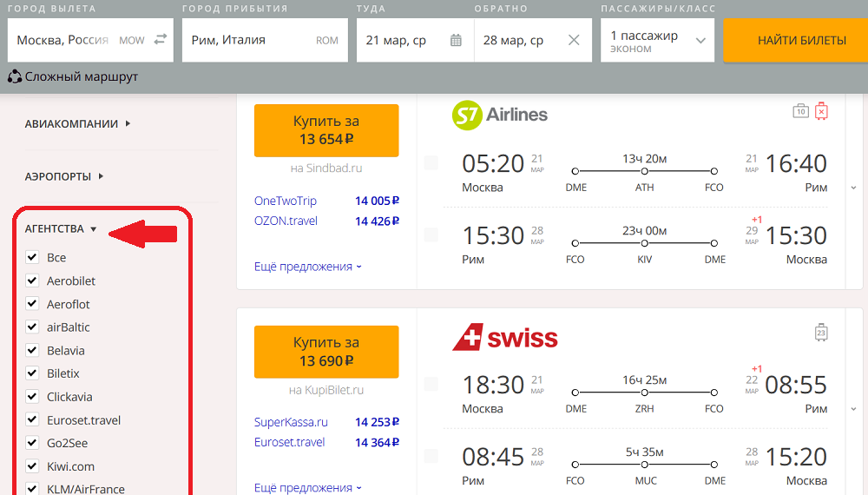
Task: Buy the ticket for 13 654 ₽
Action: tap(326, 130)
